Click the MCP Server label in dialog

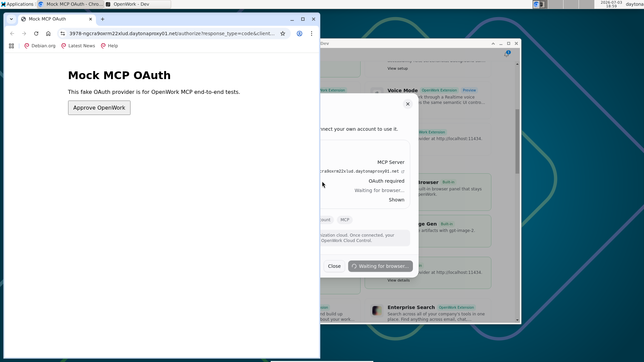[391, 162]
